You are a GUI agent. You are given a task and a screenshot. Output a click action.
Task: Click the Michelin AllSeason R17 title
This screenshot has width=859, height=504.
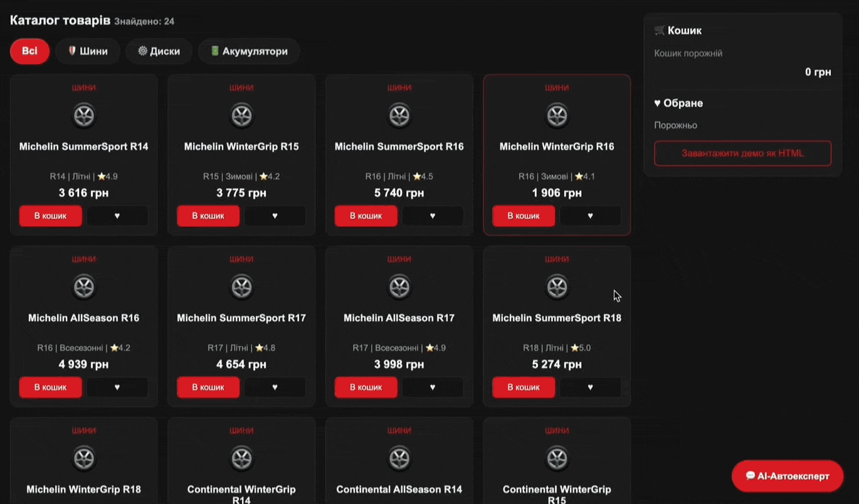pos(399,318)
